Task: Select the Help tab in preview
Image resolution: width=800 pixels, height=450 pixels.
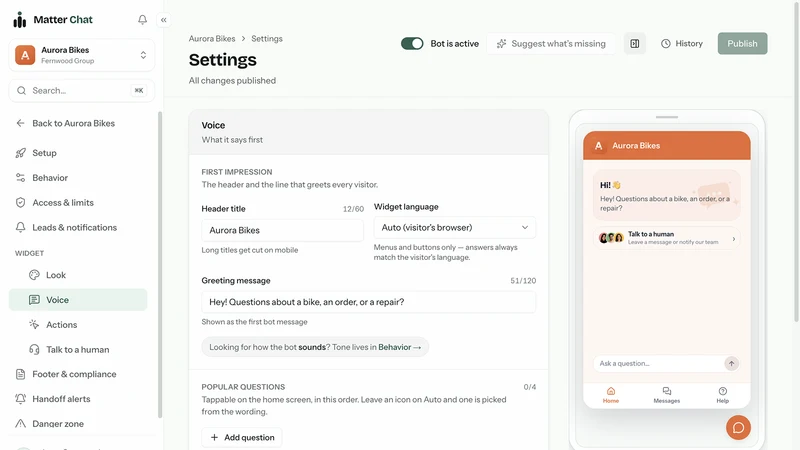Action: (x=722, y=395)
